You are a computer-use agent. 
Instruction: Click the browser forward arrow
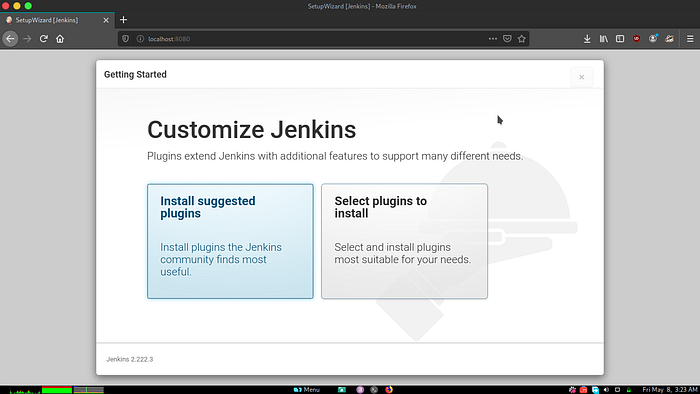[27, 39]
